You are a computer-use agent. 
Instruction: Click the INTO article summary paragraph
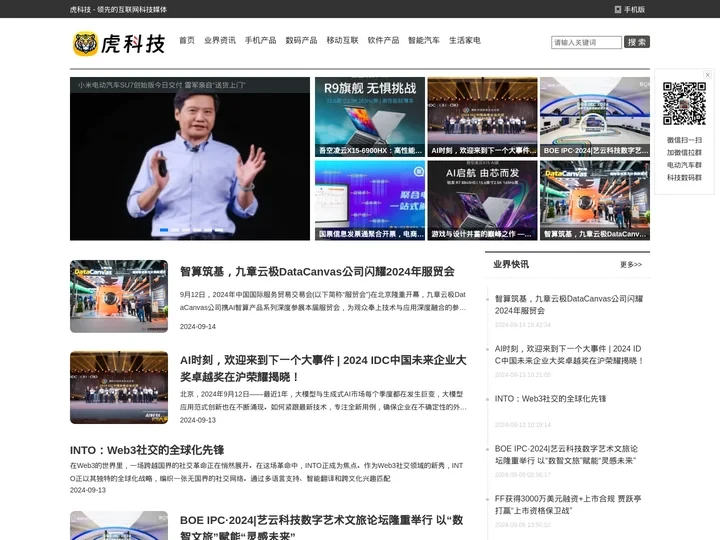click(266, 472)
